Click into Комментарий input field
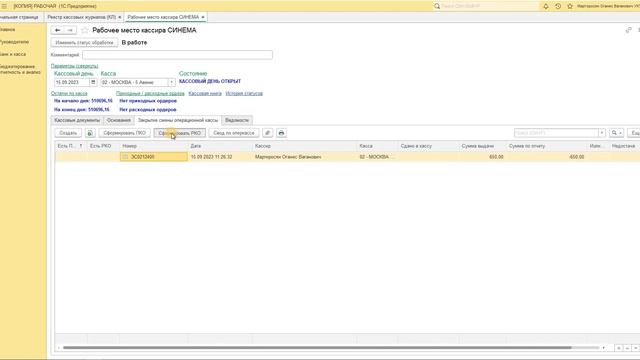The width and height of the screenshot is (640, 360). 178,55
